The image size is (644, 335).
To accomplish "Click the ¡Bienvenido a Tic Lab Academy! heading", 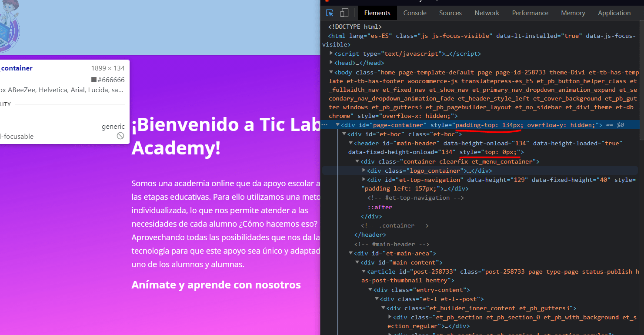I will tap(226, 137).
